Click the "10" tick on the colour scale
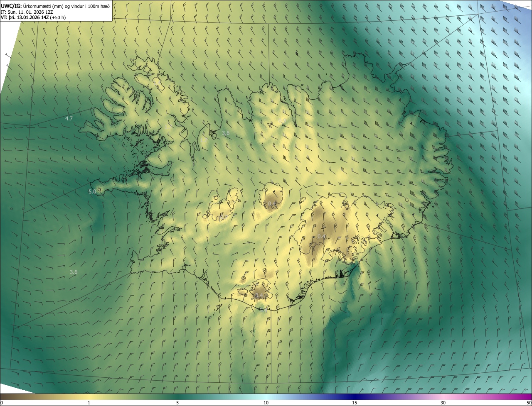 (266, 403)
